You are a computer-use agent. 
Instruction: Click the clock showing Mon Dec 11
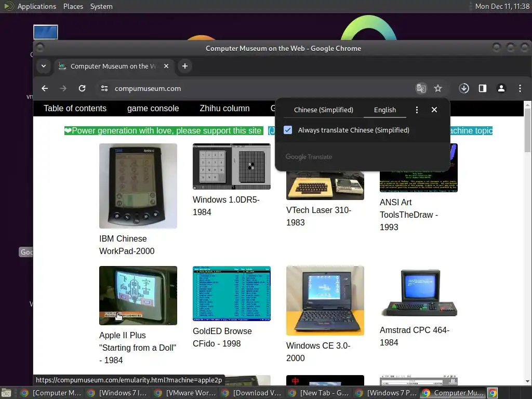(x=502, y=6)
